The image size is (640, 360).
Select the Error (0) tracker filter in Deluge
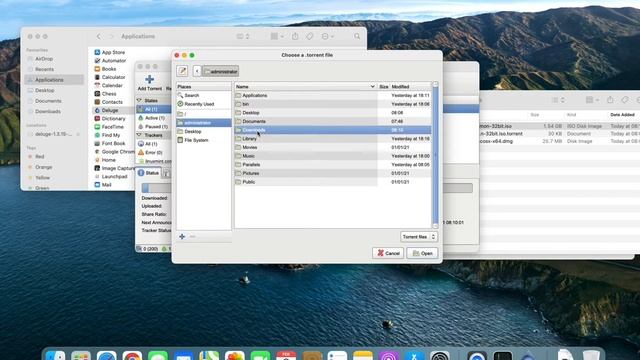pyautogui.click(x=153, y=153)
